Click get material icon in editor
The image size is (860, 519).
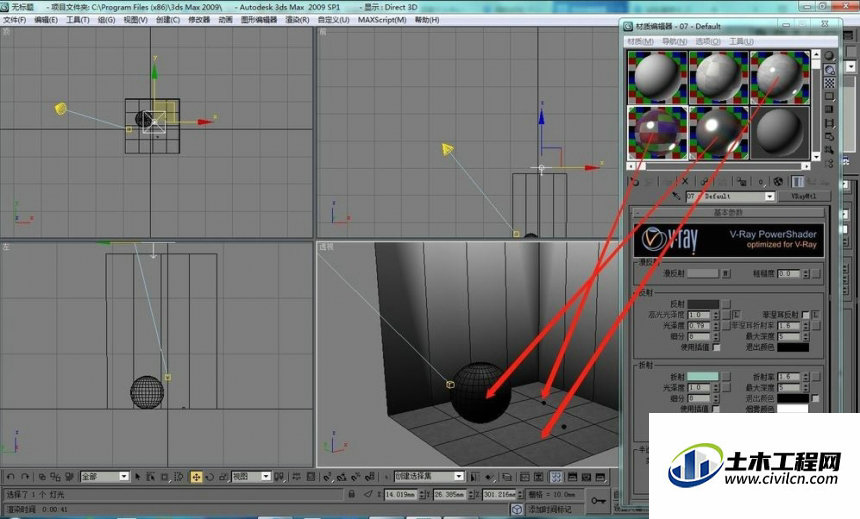point(635,182)
